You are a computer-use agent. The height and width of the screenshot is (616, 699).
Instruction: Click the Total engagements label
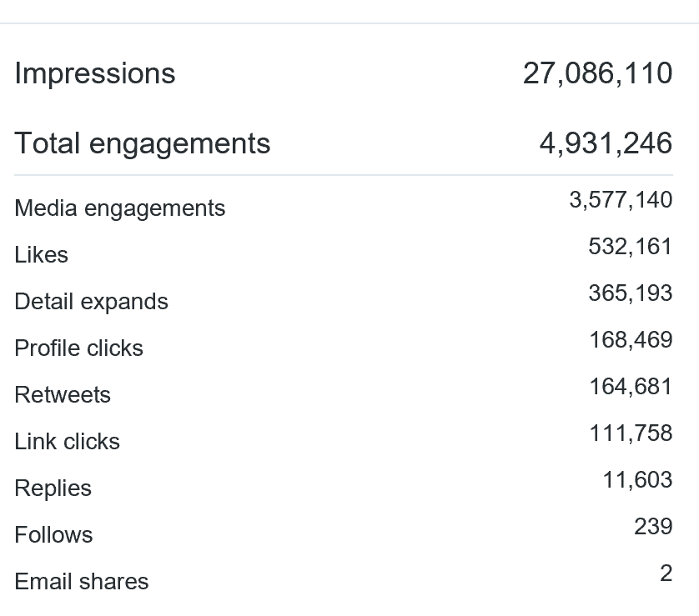click(143, 143)
